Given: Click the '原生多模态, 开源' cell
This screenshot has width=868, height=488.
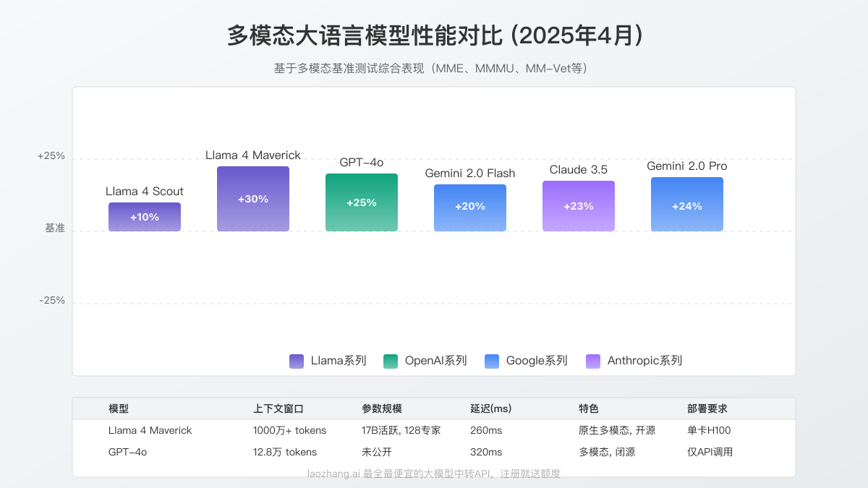Looking at the screenshot, I should pos(617,430).
